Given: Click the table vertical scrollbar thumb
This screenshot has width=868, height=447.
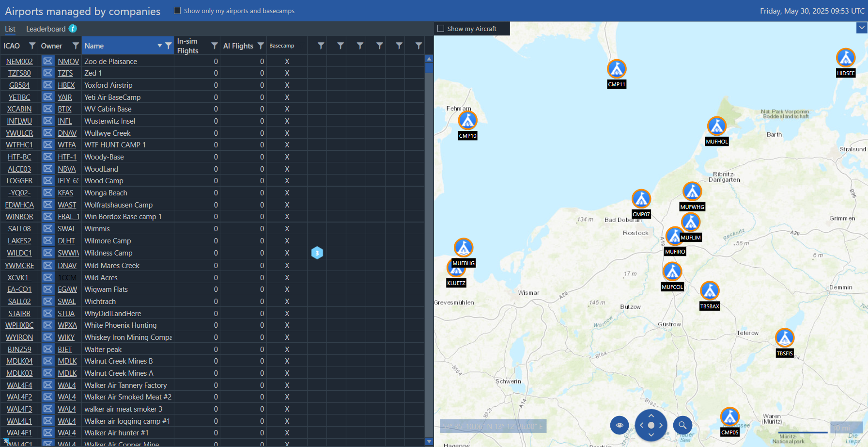Looking at the screenshot, I should click(429, 67).
